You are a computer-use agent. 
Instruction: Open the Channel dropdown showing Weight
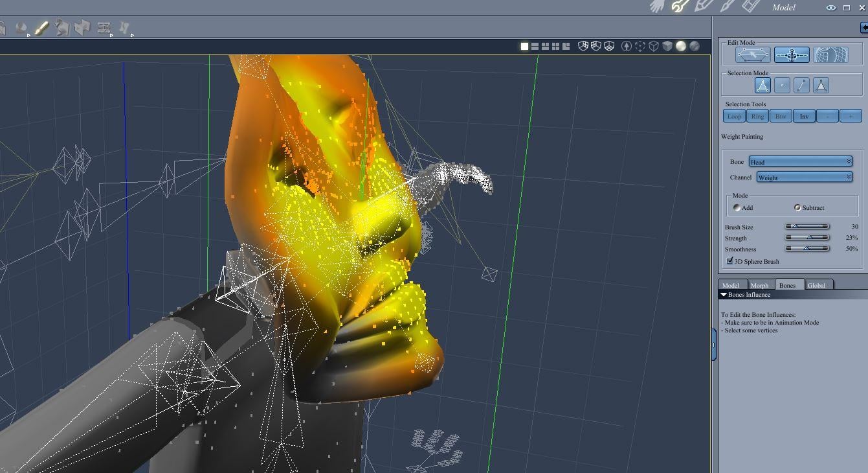pyautogui.click(x=805, y=177)
